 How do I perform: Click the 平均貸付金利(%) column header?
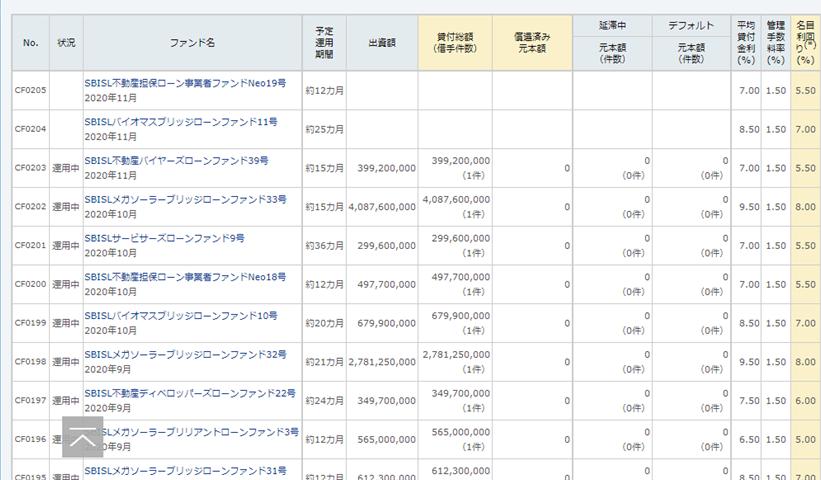pyautogui.click(x=746, y=43)
